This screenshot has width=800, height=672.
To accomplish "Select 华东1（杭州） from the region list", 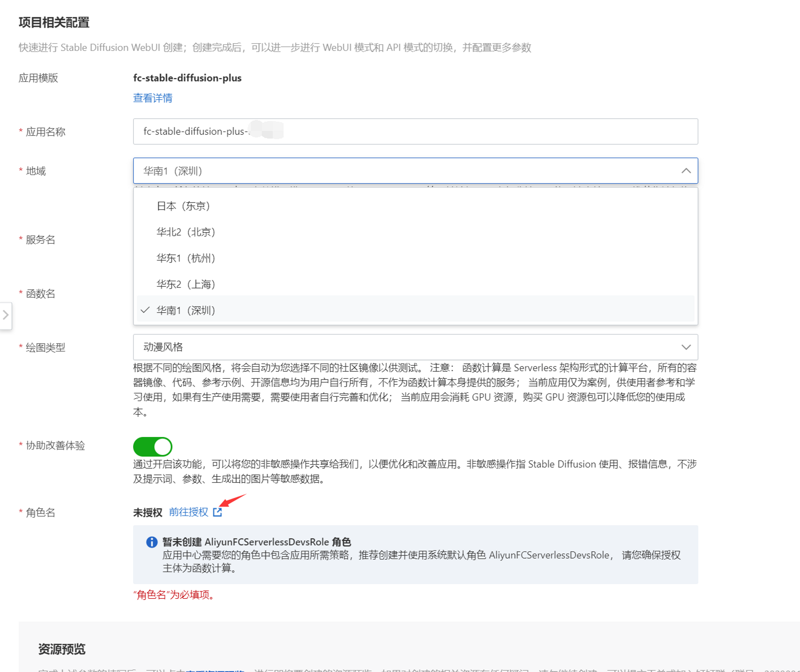I will click(x=186, y=258).
